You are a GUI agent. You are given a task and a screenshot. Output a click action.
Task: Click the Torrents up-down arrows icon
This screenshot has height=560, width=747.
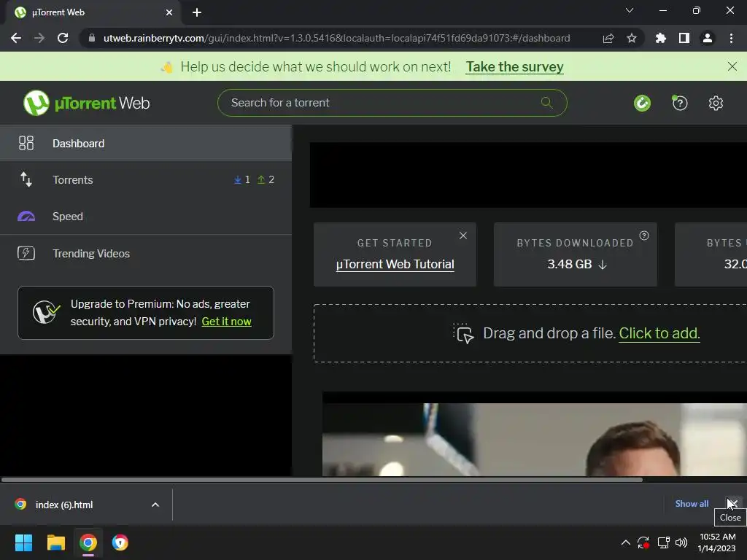(x=26, y=179)
